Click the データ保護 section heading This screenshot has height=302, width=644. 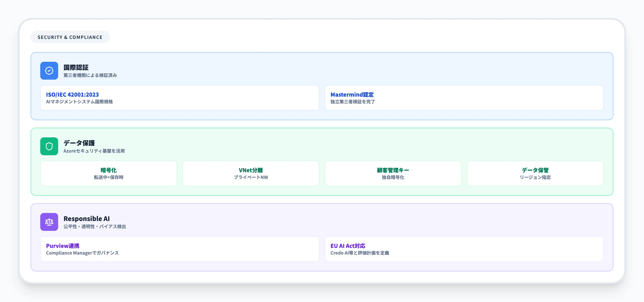coord(79,143)
